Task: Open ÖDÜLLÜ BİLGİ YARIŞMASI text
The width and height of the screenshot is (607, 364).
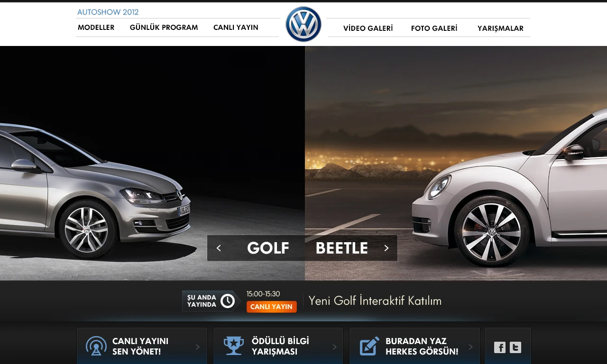Action: (x=280, y=346)
